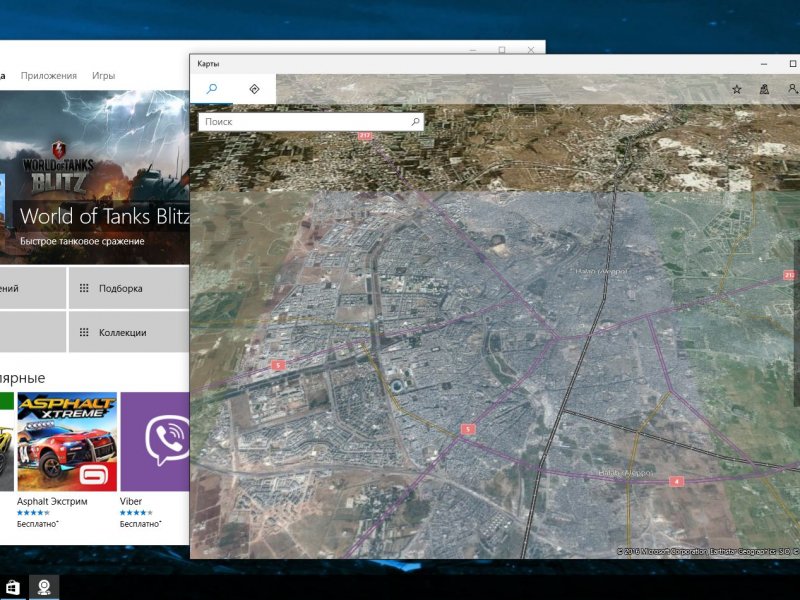Open the Подборка tile in Store
The height and width of the screenshot is (600, 800).
tap(129, 288)
